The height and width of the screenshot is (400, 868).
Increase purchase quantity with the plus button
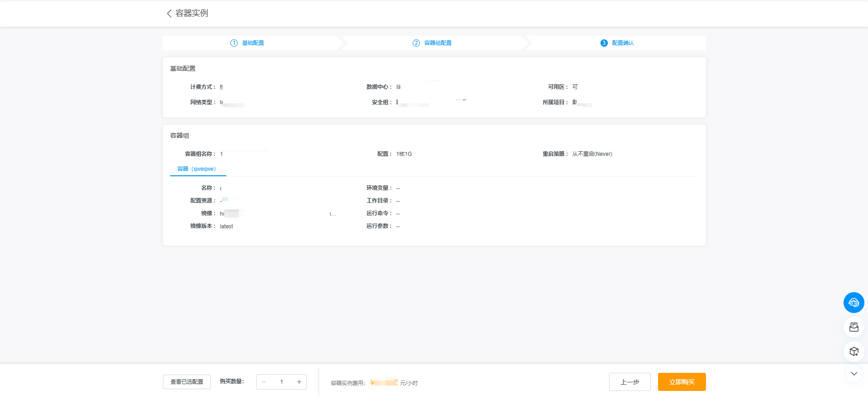click(299, 382)
